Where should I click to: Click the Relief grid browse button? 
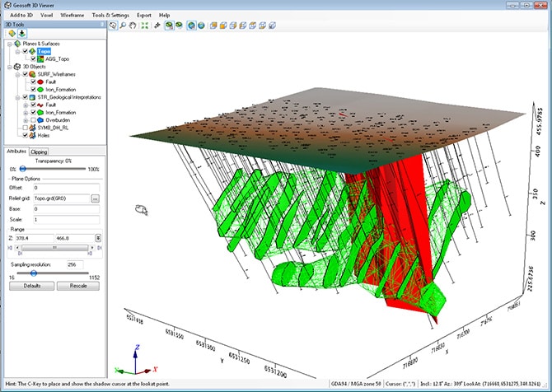tap(95, 198)
